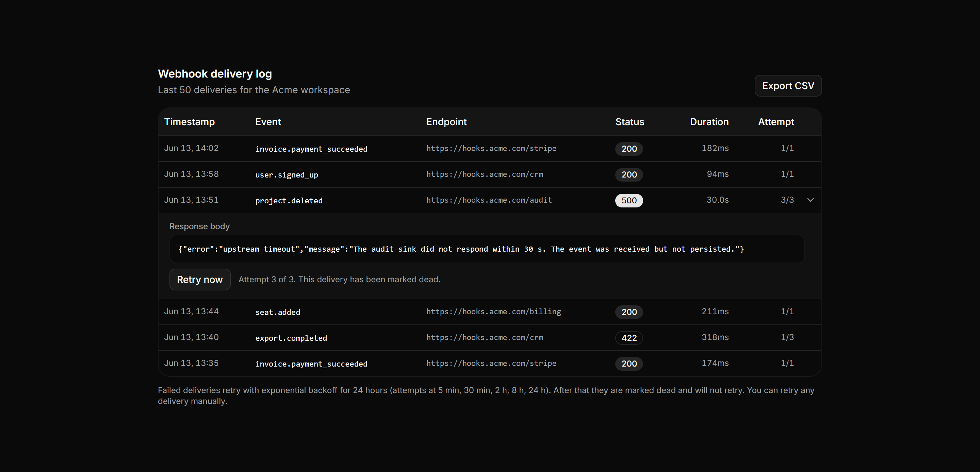Image resolution: width=980 pixels, height=472 pixels.
Task: Click the 318ms duration value
Action: [715, 337]
